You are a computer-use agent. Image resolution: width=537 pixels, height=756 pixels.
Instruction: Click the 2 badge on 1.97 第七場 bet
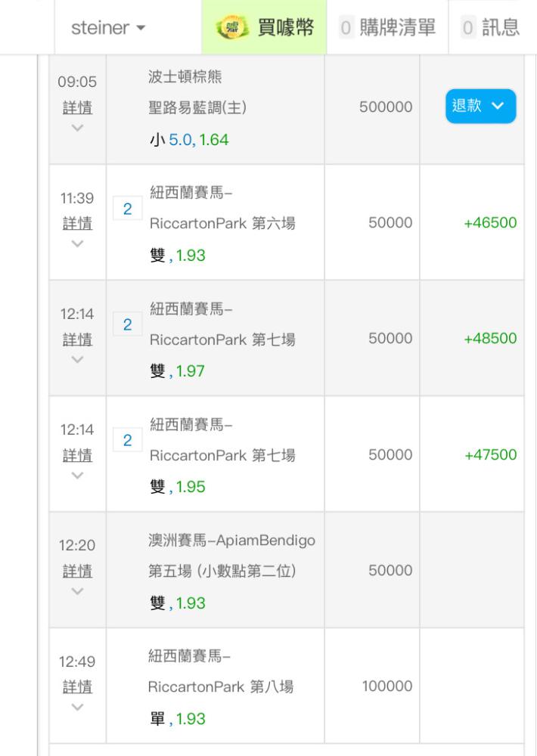[128, 325]
